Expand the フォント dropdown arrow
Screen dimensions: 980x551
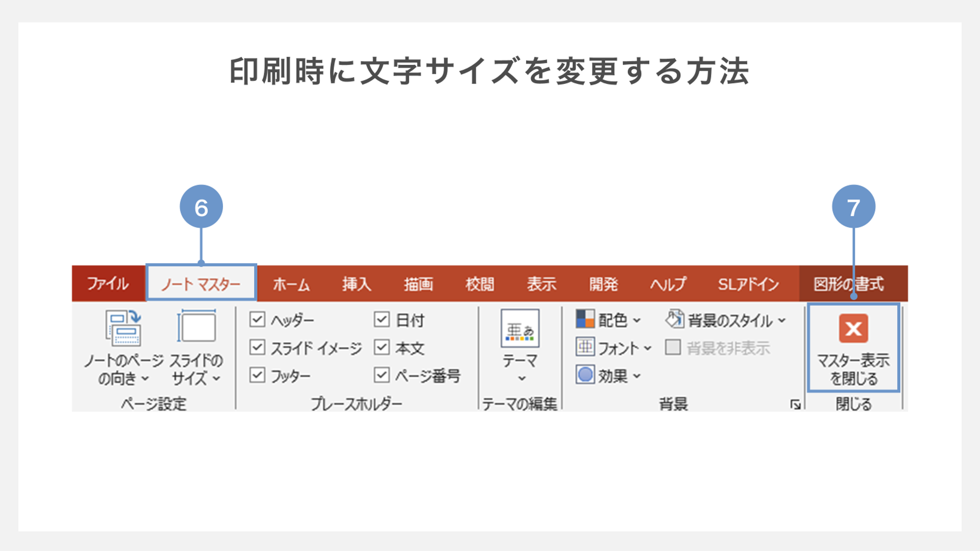(648, 348)
